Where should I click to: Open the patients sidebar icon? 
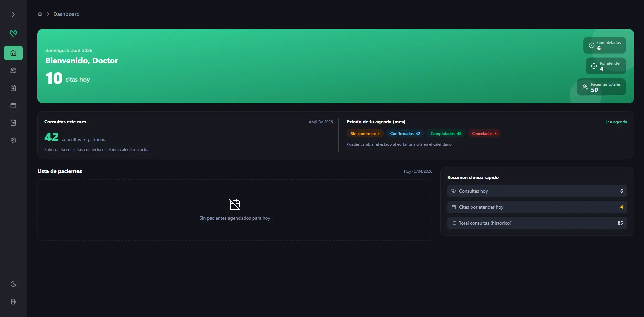(13, 70)
